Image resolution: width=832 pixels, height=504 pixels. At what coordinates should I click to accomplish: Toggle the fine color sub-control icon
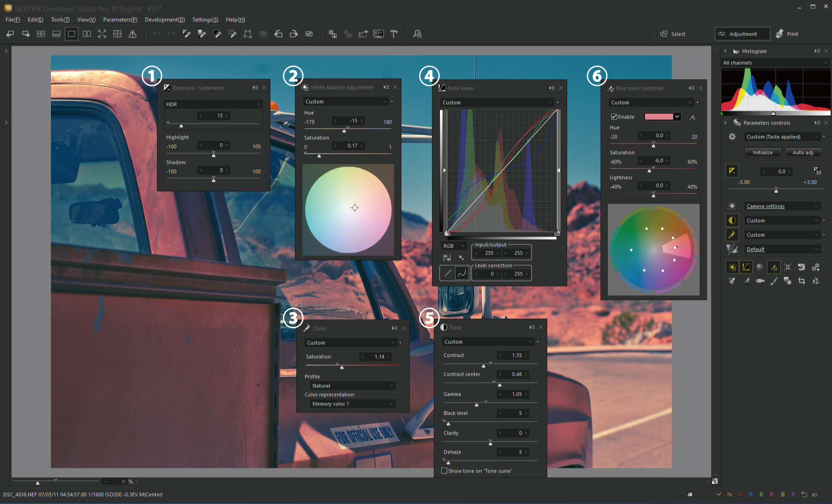[x=774, y=267]
